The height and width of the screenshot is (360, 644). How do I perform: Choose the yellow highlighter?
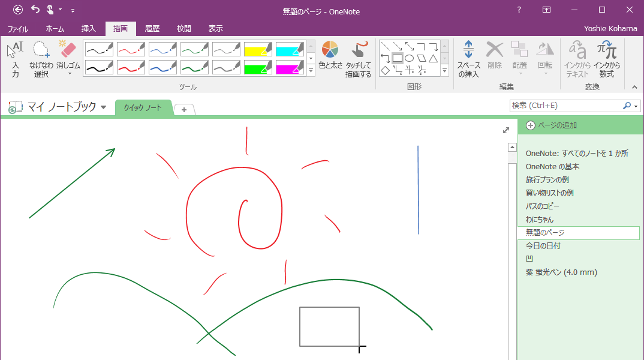(258, 49)
